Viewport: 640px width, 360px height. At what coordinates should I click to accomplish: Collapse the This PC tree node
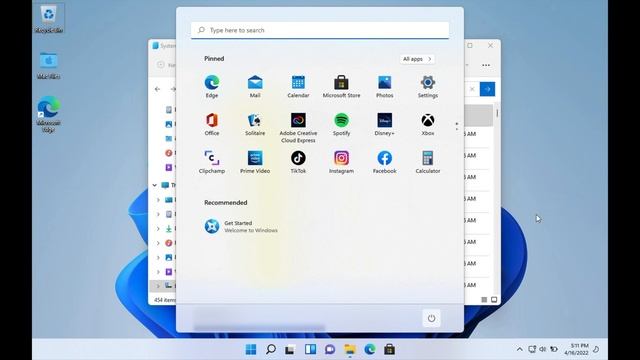pos(155,185)
